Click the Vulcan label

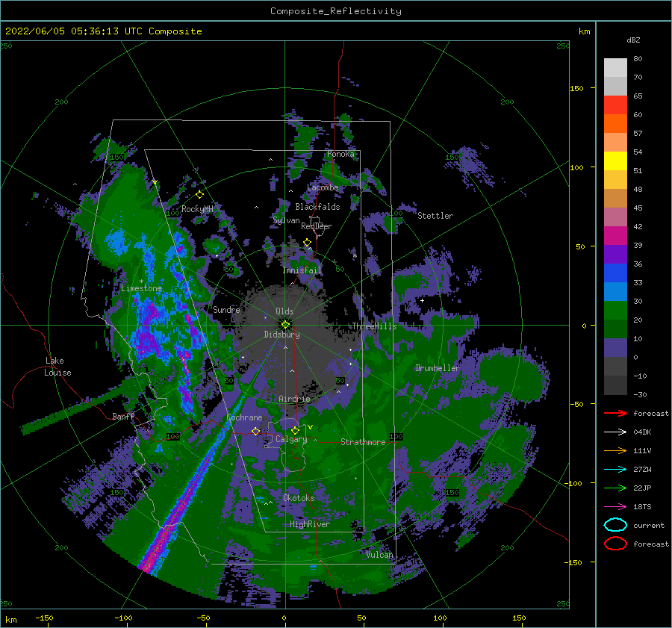[380, 555]
